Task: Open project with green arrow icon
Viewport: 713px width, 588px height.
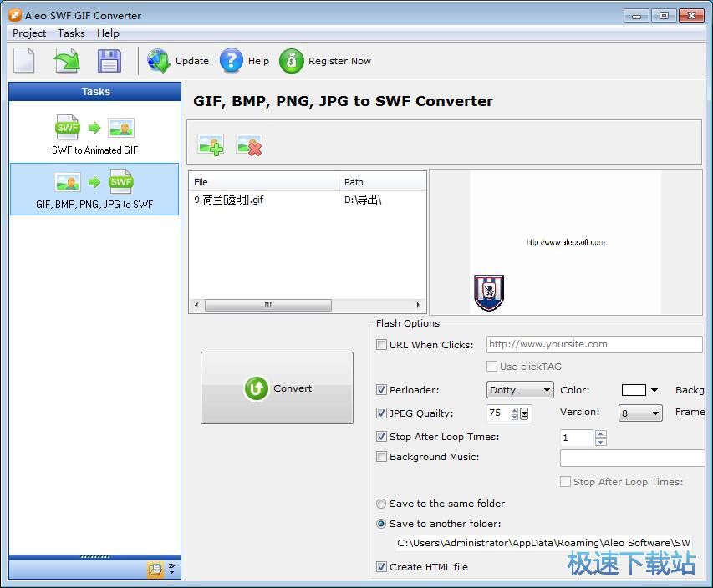Action: [68, 60]
